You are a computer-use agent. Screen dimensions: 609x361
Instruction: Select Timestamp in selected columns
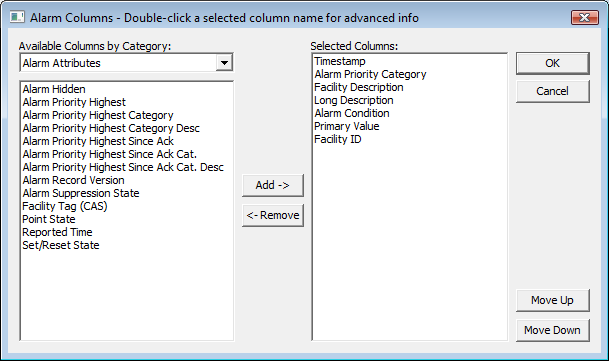click(340, 61)
